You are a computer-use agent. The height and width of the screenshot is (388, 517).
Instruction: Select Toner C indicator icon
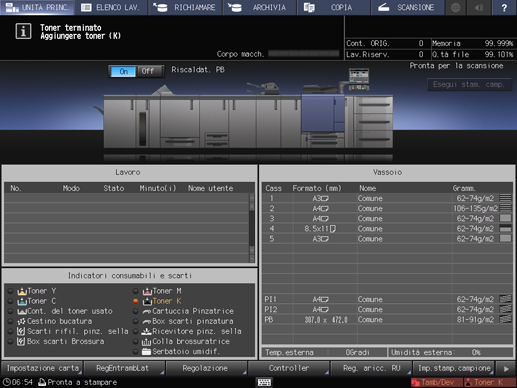click(22, 301)
